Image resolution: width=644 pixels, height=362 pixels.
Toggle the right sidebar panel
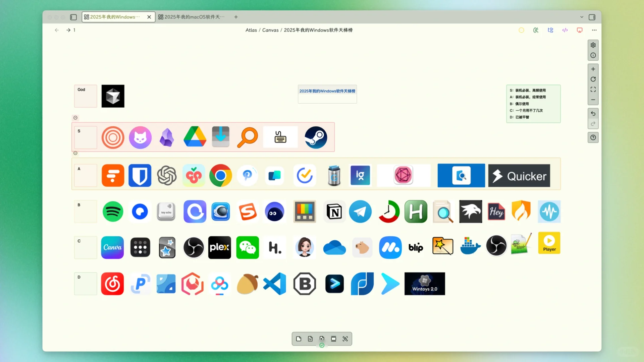click(592, 17)
